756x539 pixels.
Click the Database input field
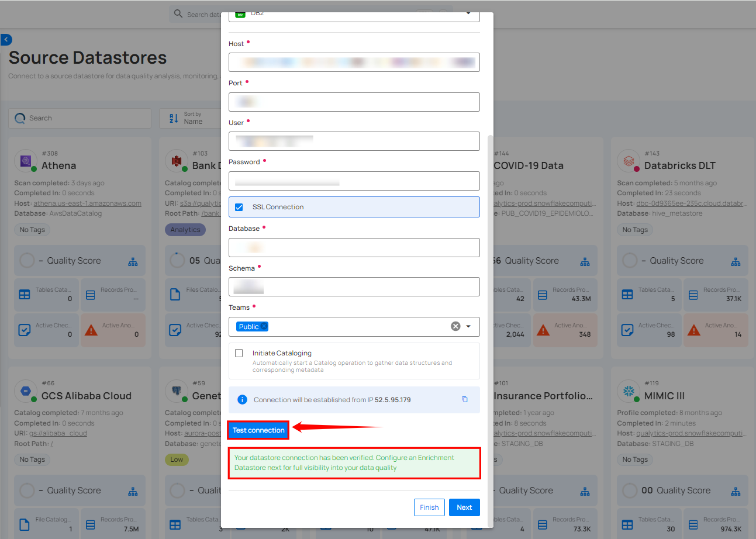click(x=354, y=247)
